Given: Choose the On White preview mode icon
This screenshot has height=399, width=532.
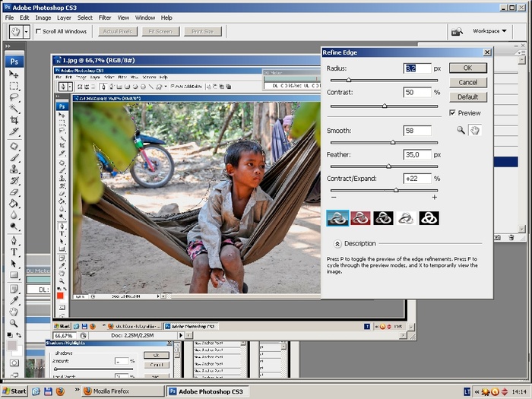Looking at the screenshot, I should point(406,218).
